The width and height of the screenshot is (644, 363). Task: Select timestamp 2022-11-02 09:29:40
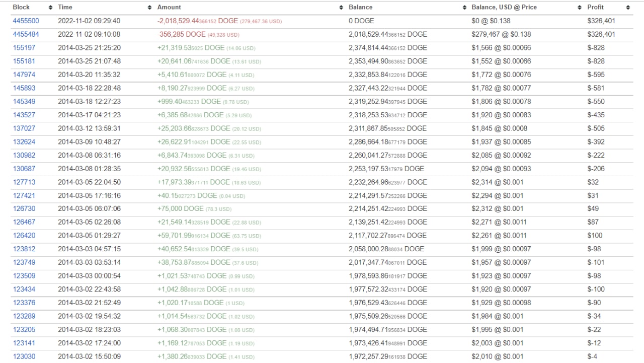[89, 21]
